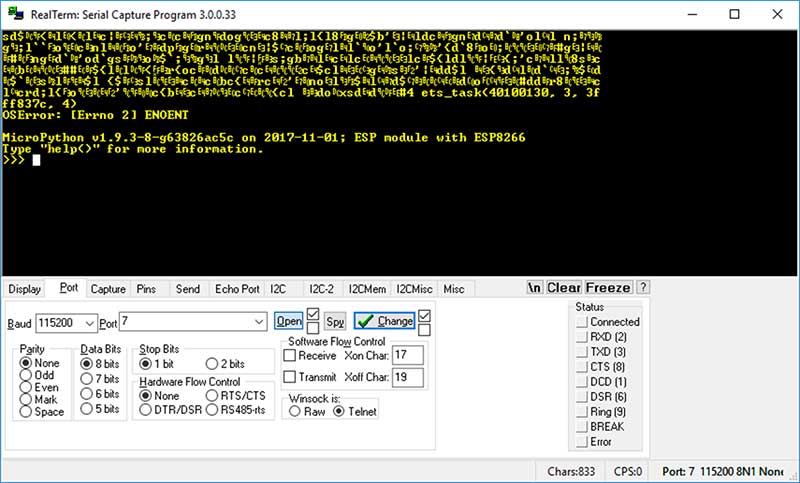
Task: Click the RXD (2) status indicator
Action: click(x=581, y=337)
